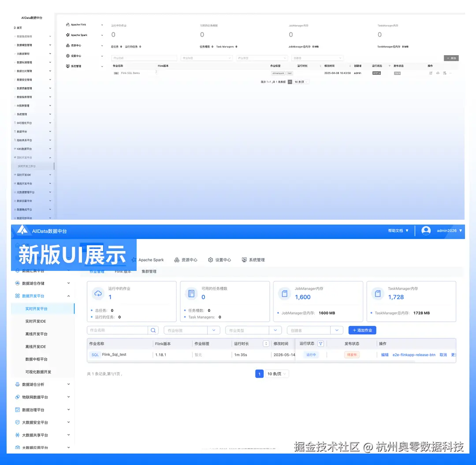Open the 10 条/页 selector in old UI pagination

(302, 82)
